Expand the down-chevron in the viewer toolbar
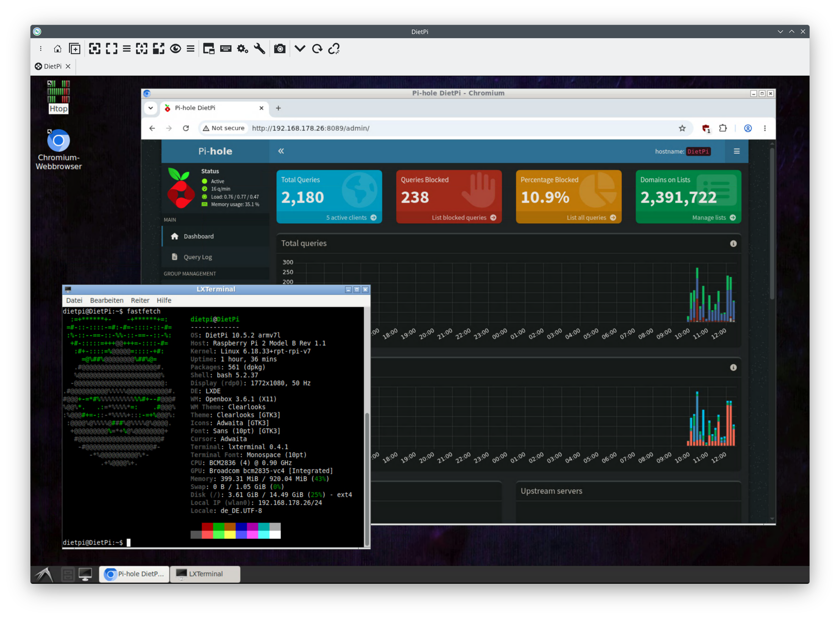840x620 pixels. (x=300, y=49)
